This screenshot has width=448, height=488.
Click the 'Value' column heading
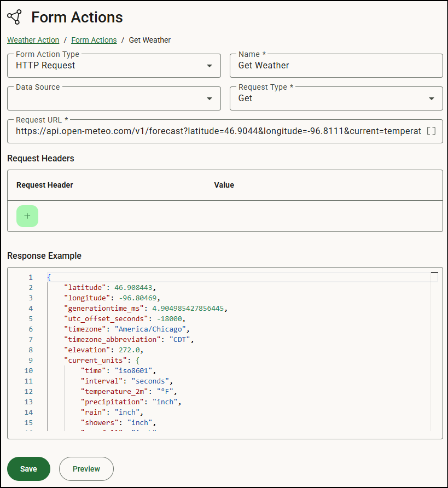(x=224, y=185)
